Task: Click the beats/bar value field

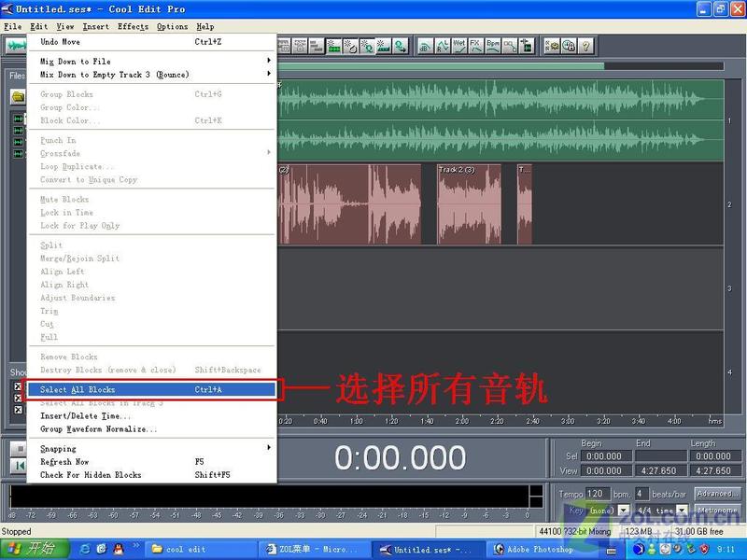Action: point(641,494)
